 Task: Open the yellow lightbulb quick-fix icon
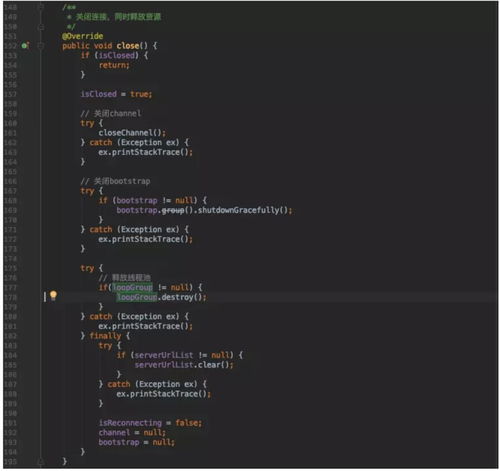point(53,296)
